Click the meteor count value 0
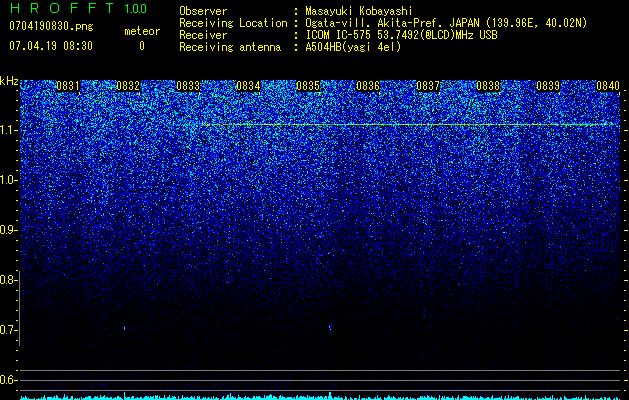This screenshot has width=629, height=400. [x=142, y=46]
